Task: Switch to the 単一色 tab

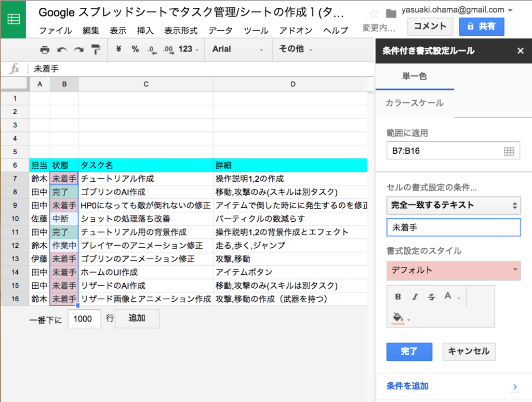Action: pos(415,76)
